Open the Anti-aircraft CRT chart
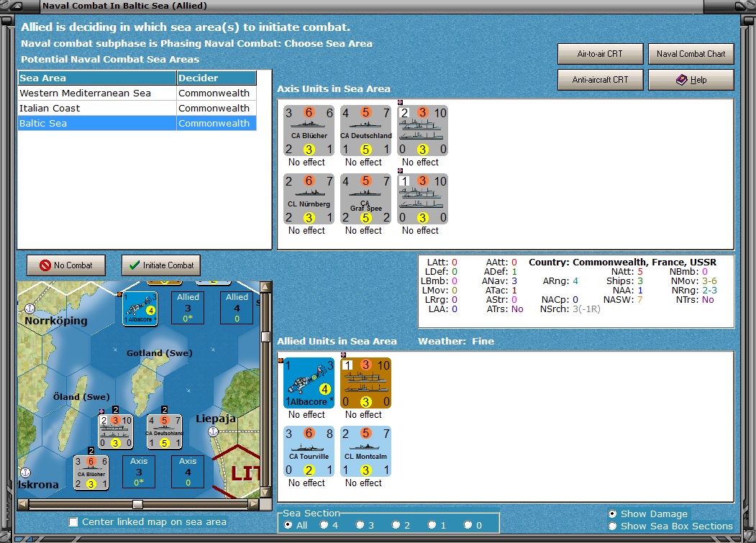 [600, 80]
